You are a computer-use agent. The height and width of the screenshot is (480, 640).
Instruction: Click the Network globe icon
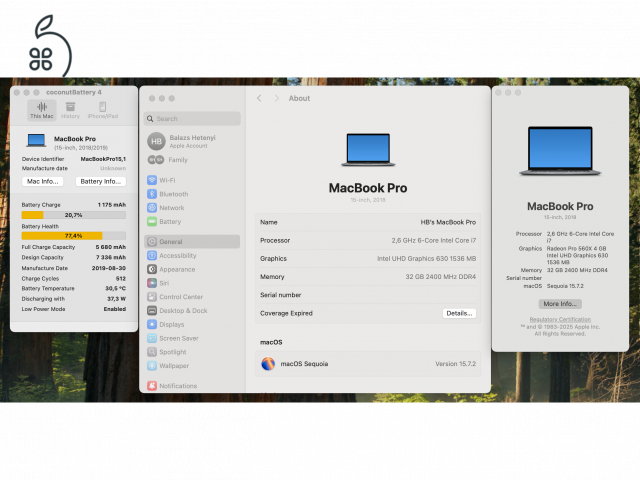pos(152,208)
